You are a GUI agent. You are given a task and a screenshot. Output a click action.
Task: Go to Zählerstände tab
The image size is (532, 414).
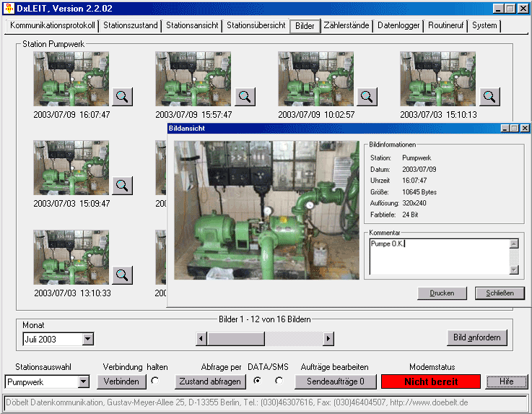tap(346, 25)
